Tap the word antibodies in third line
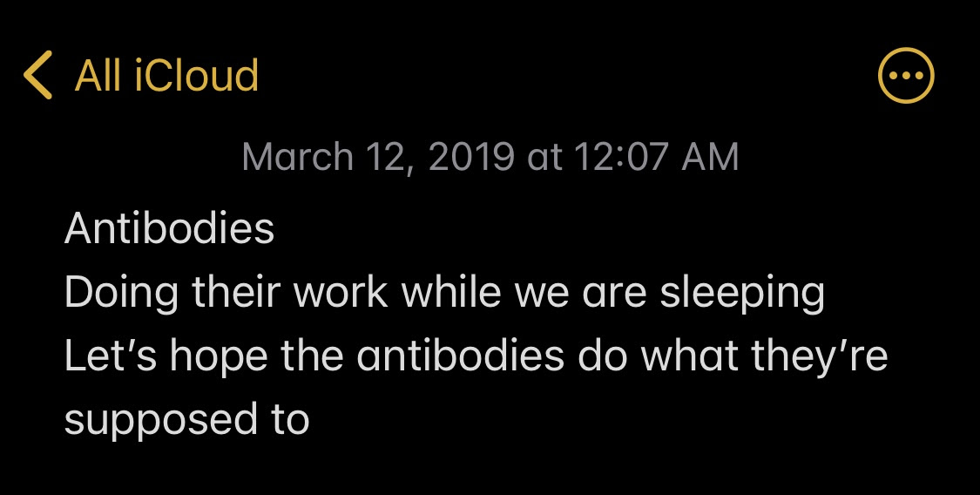Viewport: 980px width, 495px height. 461,356
